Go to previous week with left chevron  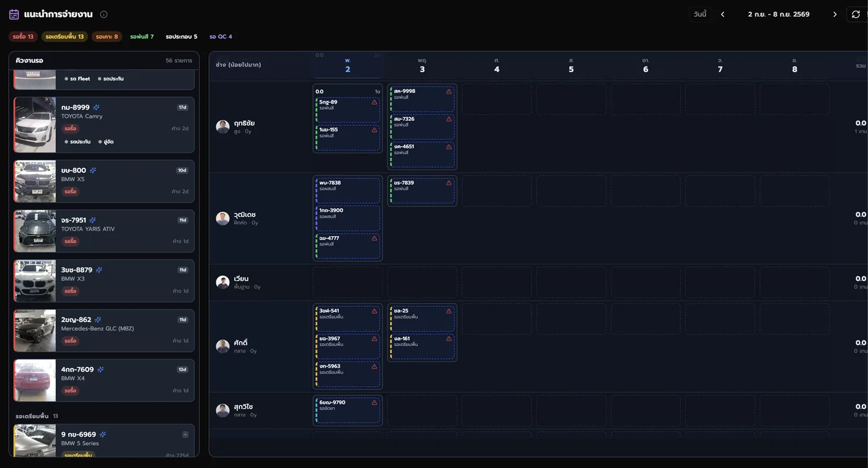(722, 14)
